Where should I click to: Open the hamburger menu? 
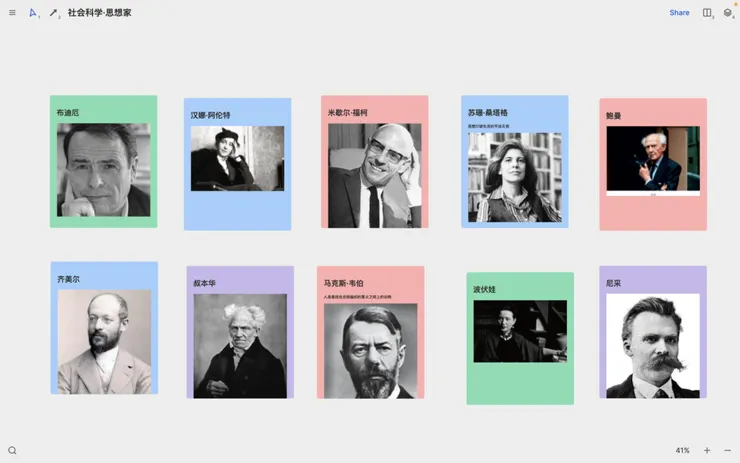point(12,13)
